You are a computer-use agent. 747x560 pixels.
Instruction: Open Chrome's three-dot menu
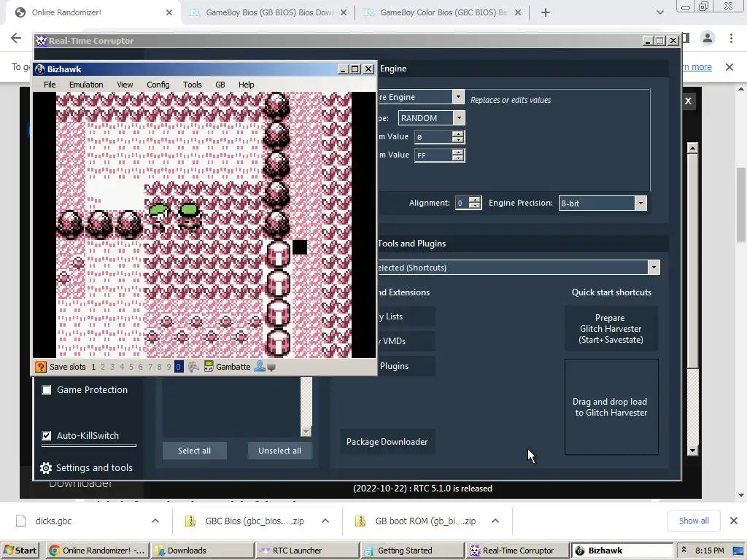731,38
